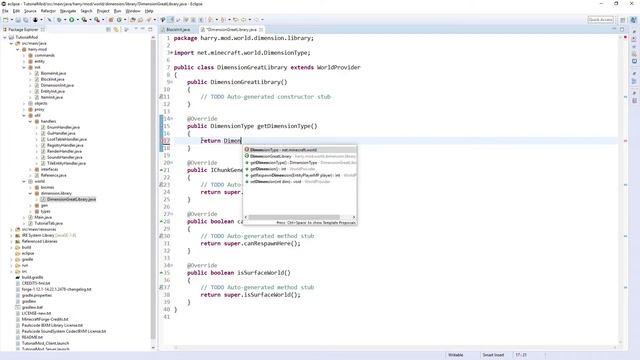The height and width of the screenshot is (360, 640).
Task: Open the Project menu
Action: coord(103,11)
